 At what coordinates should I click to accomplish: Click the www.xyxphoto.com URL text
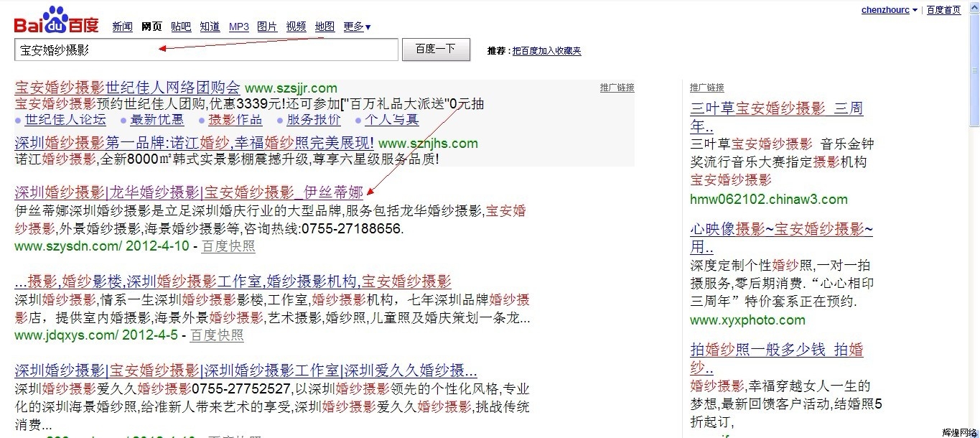tap(747, 320)
